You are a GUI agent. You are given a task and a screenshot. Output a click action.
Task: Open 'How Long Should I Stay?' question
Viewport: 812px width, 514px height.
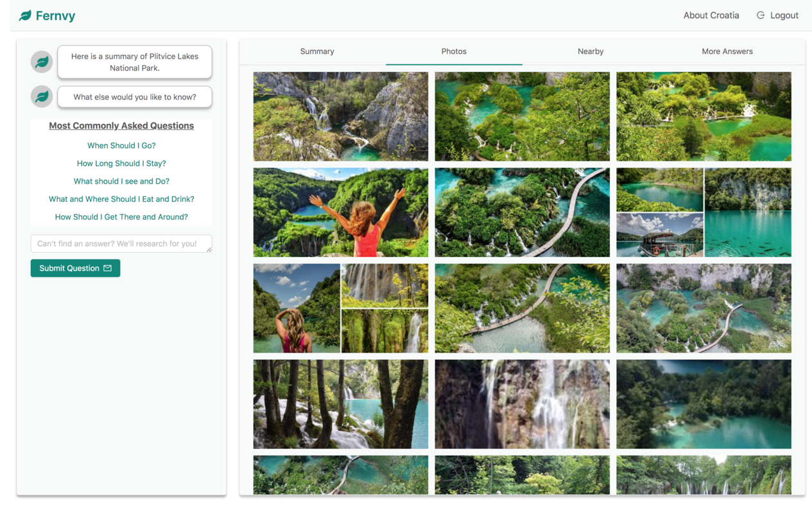pyautogui.click(x=121, y=163)
